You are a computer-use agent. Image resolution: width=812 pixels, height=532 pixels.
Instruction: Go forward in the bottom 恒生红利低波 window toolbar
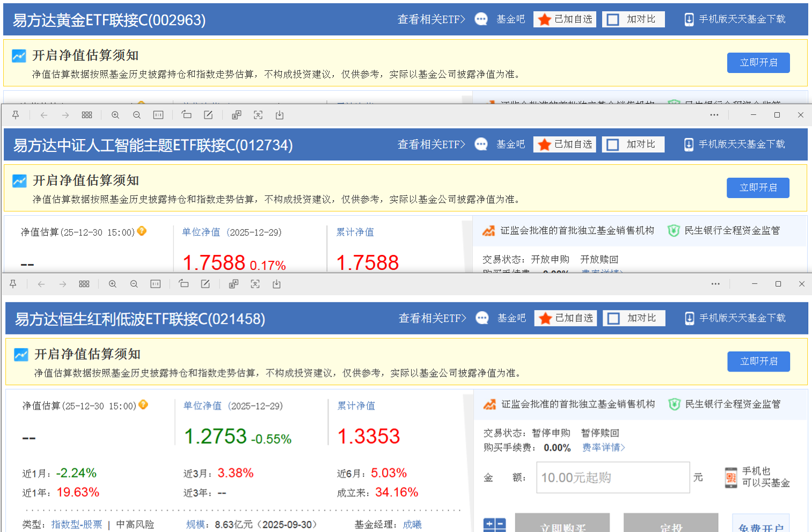tap(63, 284)
